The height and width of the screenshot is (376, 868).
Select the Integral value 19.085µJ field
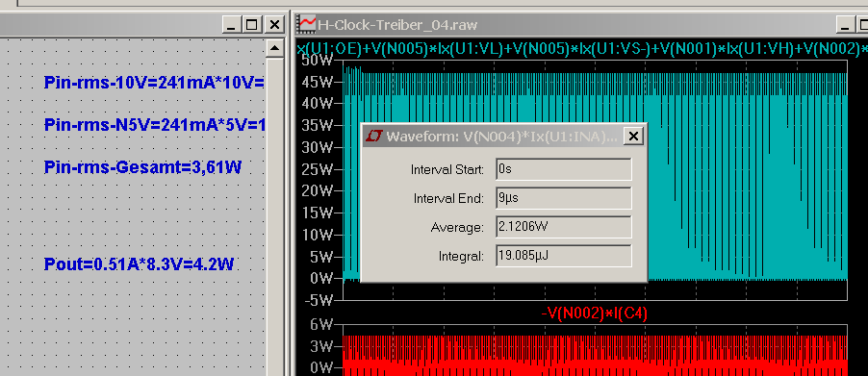click(564, 256)
